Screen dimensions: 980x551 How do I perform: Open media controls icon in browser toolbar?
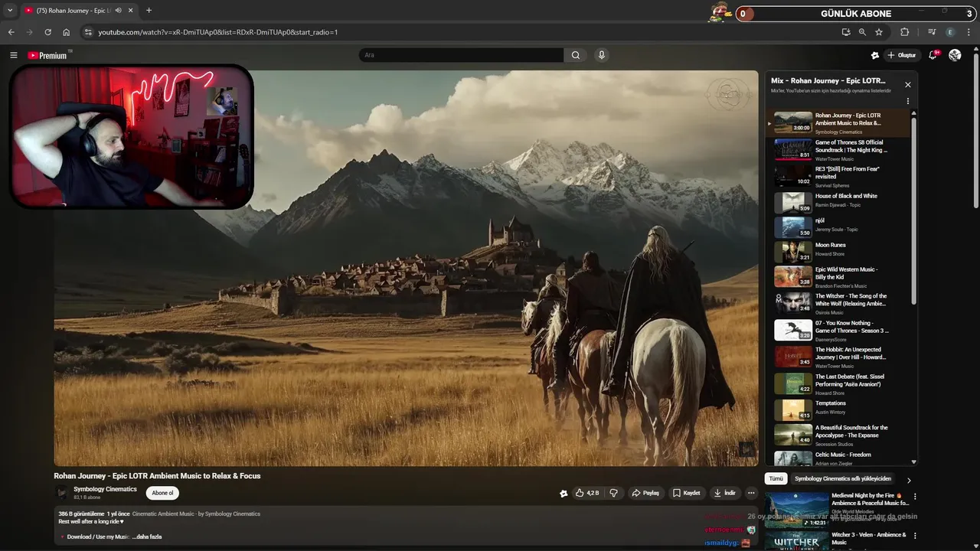click(x=932, y=32)
